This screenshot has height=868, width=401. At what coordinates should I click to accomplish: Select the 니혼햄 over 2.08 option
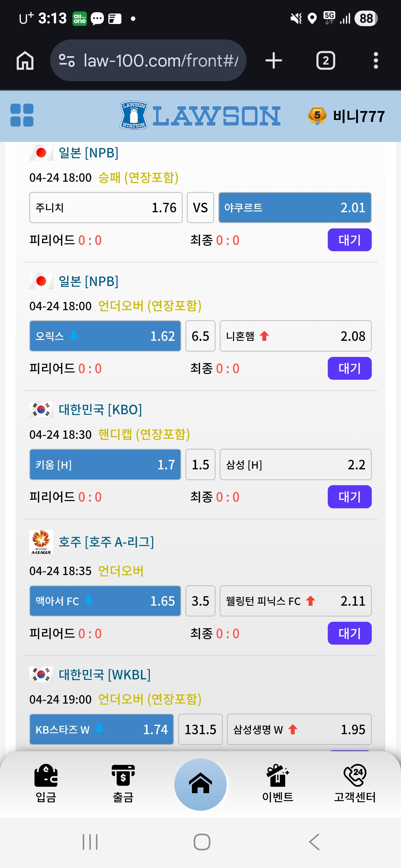(x=295, y=336)
